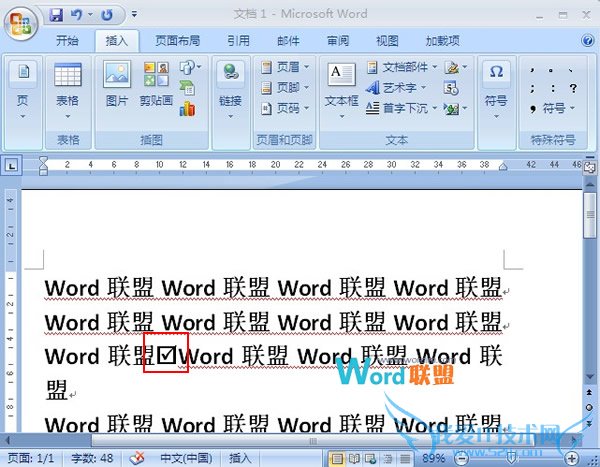Expand the Customize Quick Access Toolbar arrow
This screenshot has width=600, height=467.
tap(134, 14)
